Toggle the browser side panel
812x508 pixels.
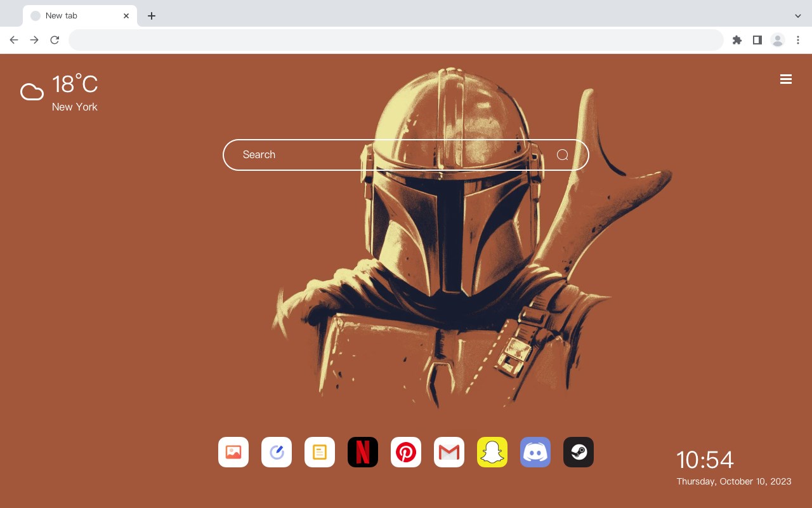[757, 40]
